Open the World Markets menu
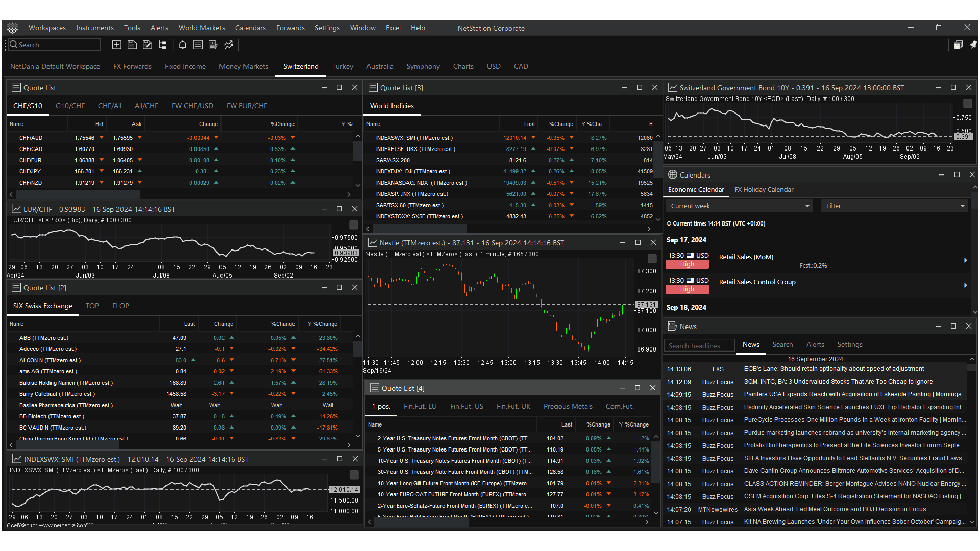980x551 pixels. (202, 28)
